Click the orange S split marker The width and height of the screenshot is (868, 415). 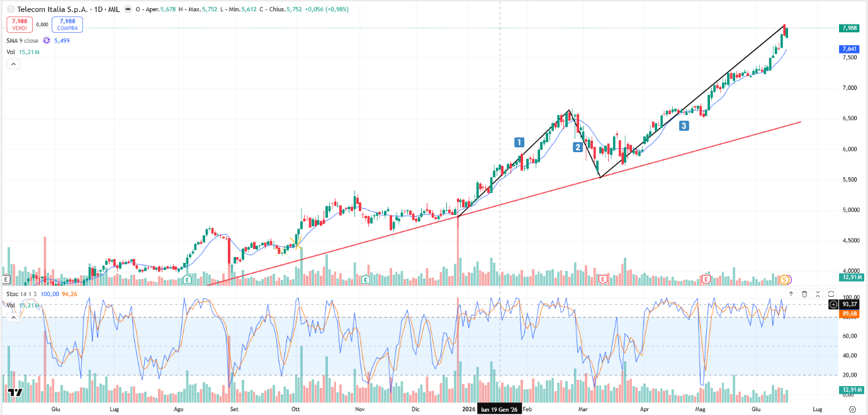(x=784, y=279)
